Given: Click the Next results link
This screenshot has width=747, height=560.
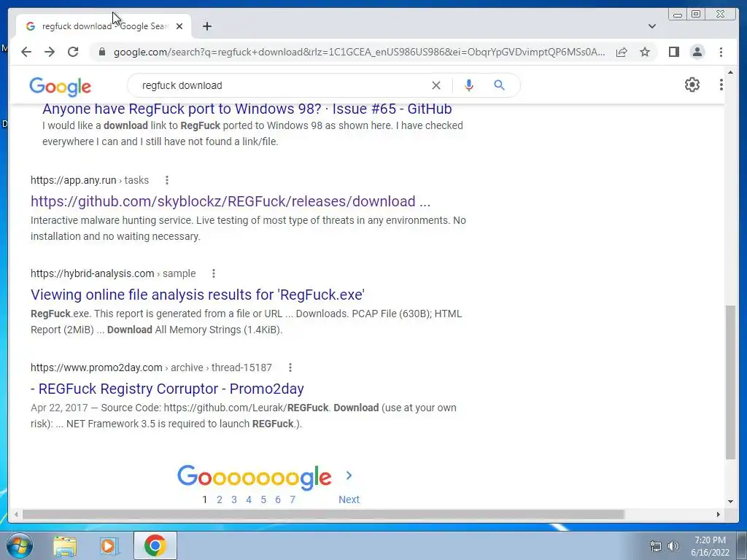Looking at the screenshot, I should (349, 499).
